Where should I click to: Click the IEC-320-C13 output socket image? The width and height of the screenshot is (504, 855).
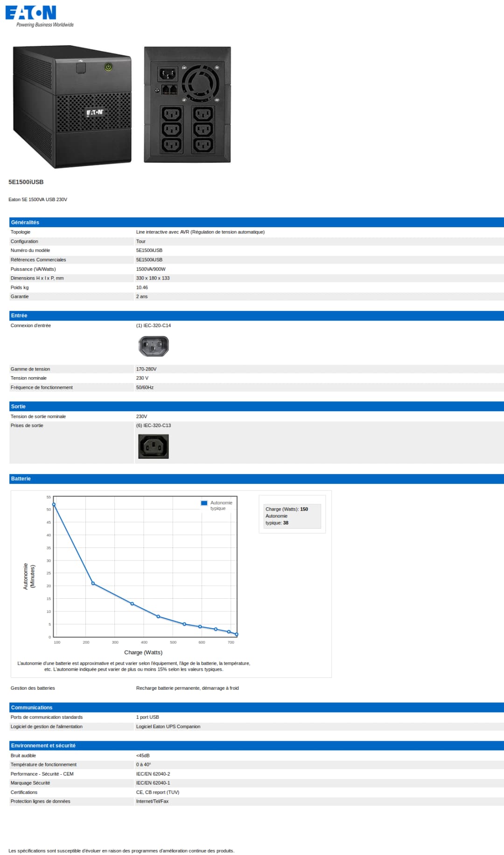[x=154, y=447]
